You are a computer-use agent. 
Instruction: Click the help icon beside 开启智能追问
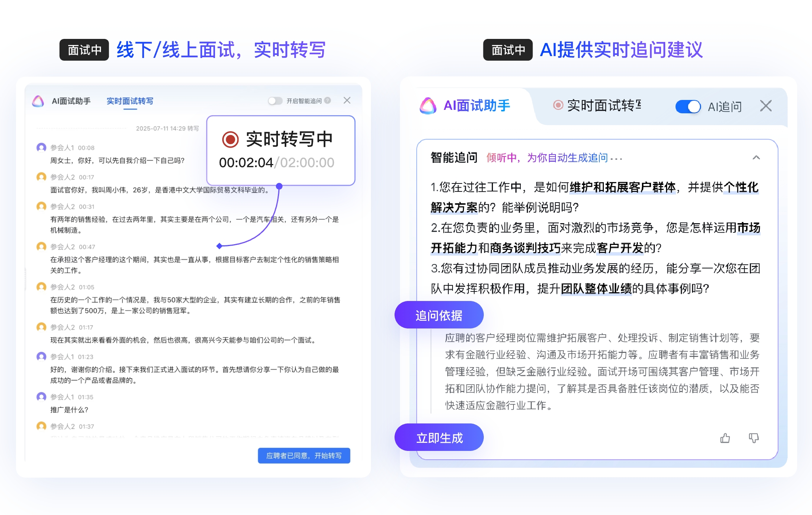pos(327,101)
